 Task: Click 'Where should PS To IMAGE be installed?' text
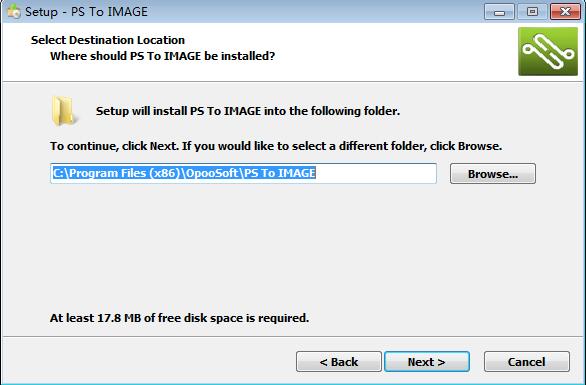pos(163,56)
